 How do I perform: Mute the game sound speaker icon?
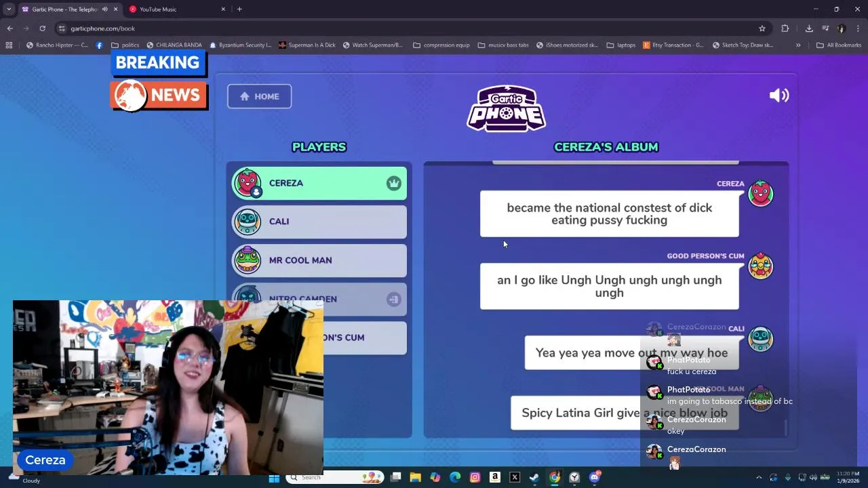pyautogui.click(x=779, y=96)
